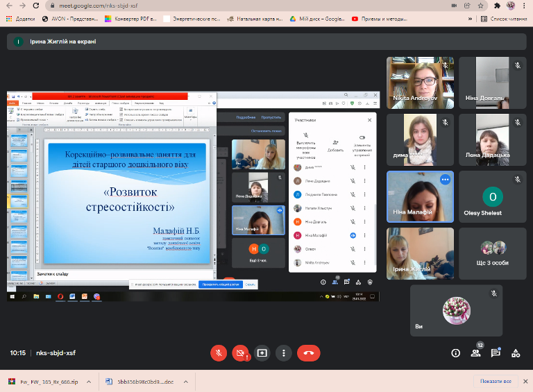Select the Nikita Andreyev video tile
The width and height of the screenshot is (533, 392).
click(420, 83)
